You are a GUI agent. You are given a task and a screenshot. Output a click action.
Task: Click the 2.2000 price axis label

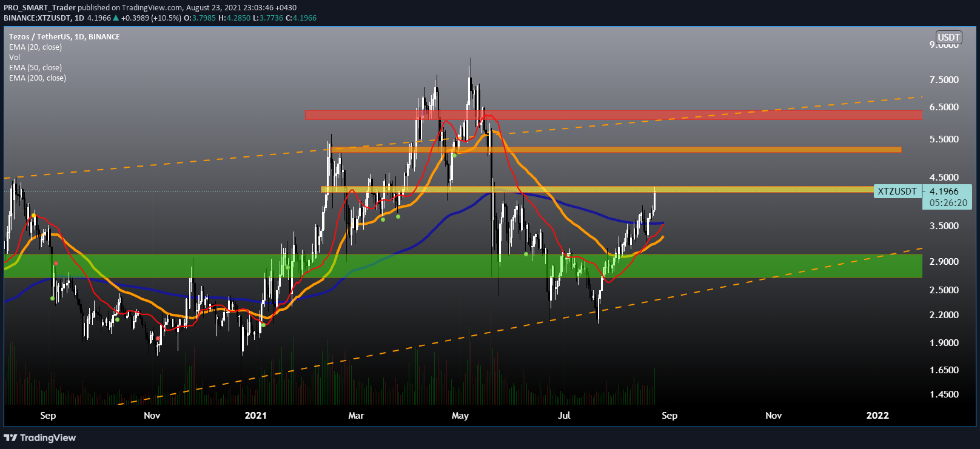point(944,315)
